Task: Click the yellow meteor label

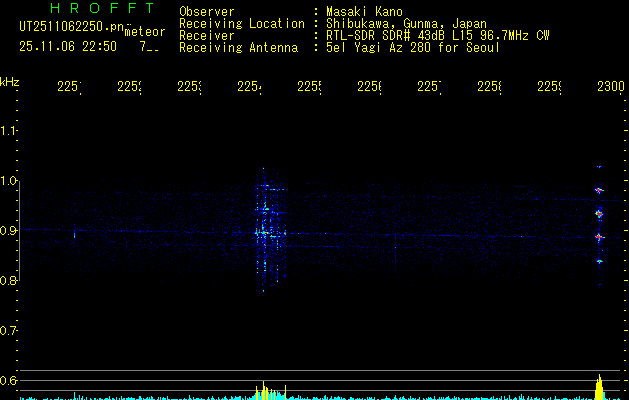Action: point(144,33)
